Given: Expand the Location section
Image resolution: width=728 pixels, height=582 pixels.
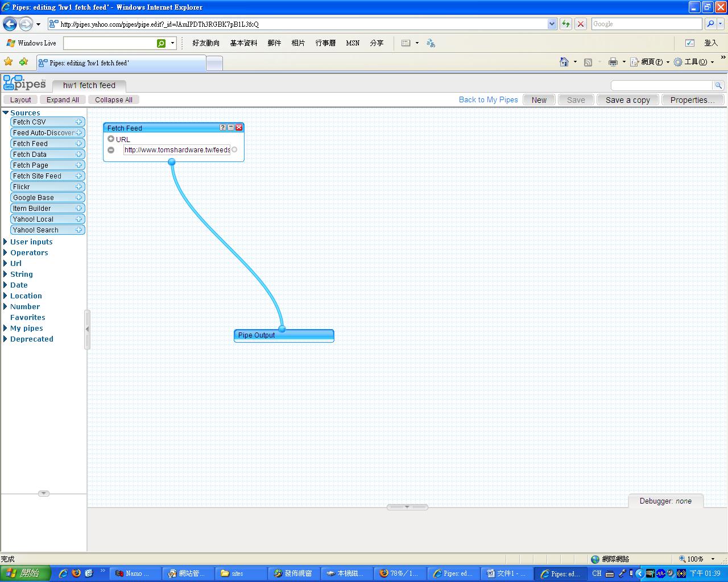Looking at the screenshot, I should 6,296.
